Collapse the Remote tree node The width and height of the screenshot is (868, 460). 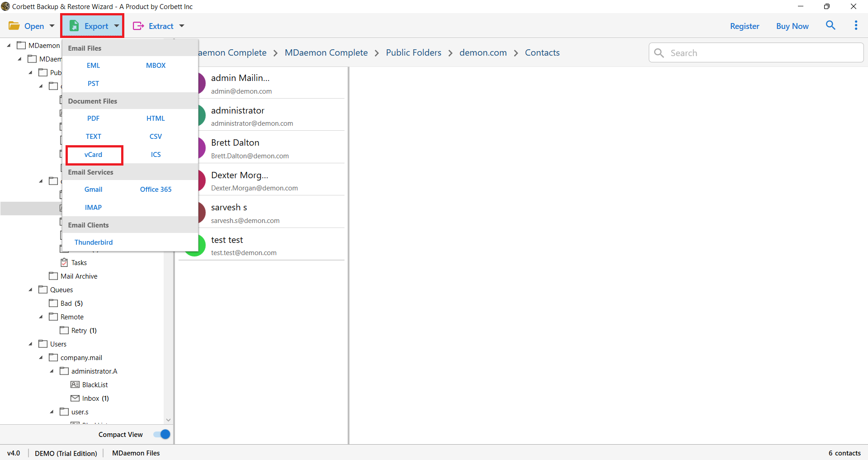(41, 317)
